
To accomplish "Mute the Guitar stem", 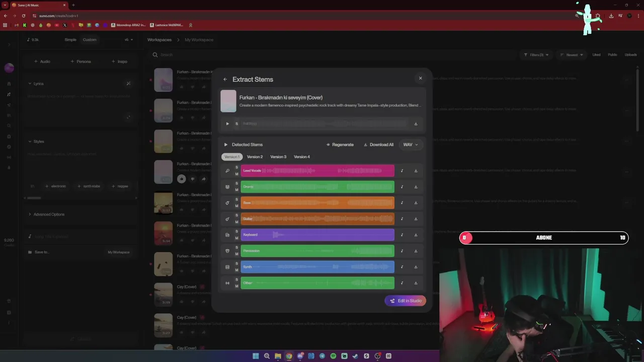I will click(x=236, y=222).
